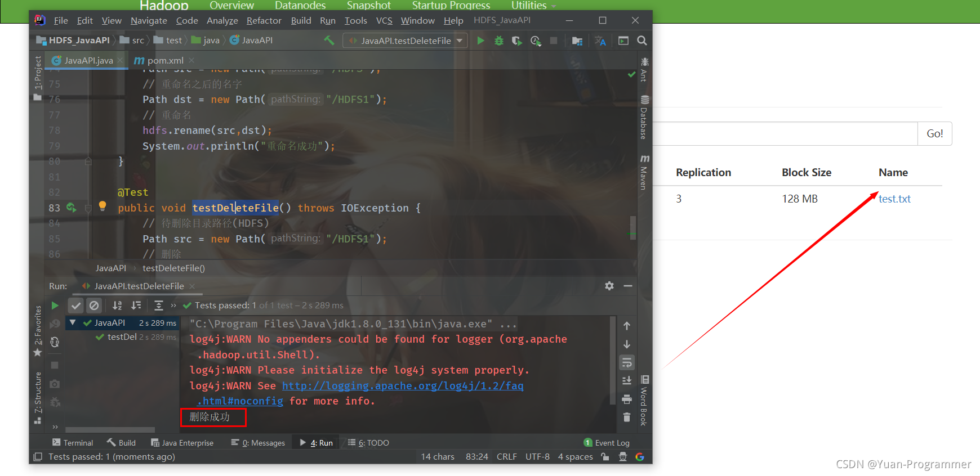Debug the test using the bug icon
The width and height of the screenshot is (980, 476).
click(498, 41)
